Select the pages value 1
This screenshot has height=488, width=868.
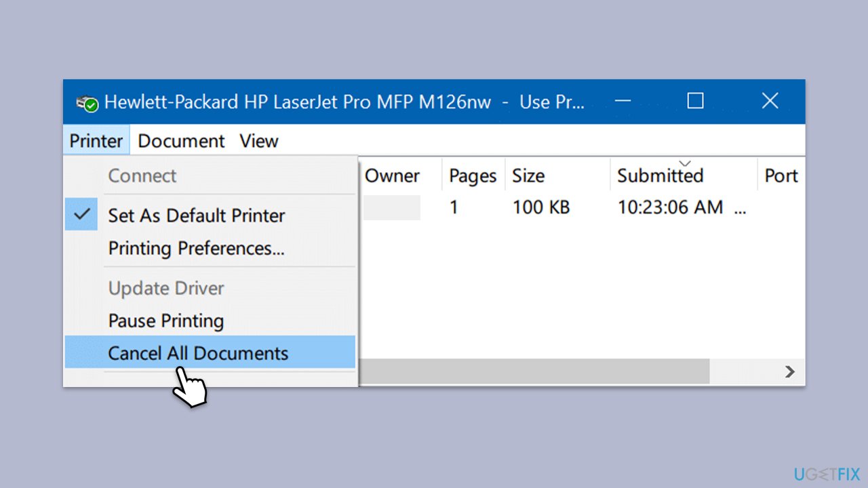[x=454, y=207]
